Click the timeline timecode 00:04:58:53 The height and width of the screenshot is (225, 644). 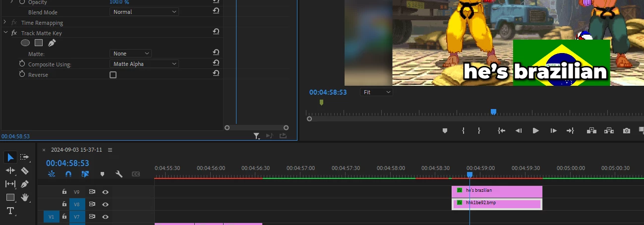pos(67,163)
